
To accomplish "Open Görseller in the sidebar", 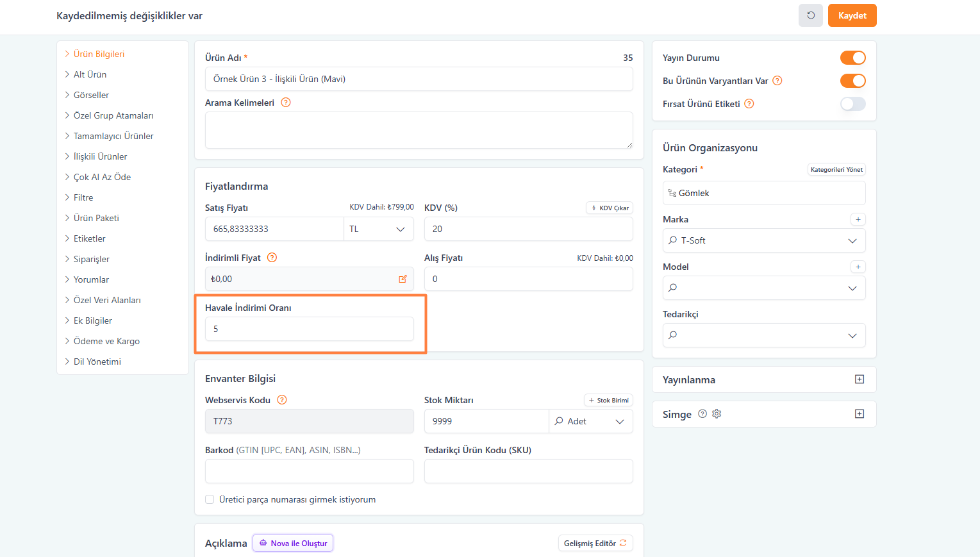I will click(x=91, y=95).
